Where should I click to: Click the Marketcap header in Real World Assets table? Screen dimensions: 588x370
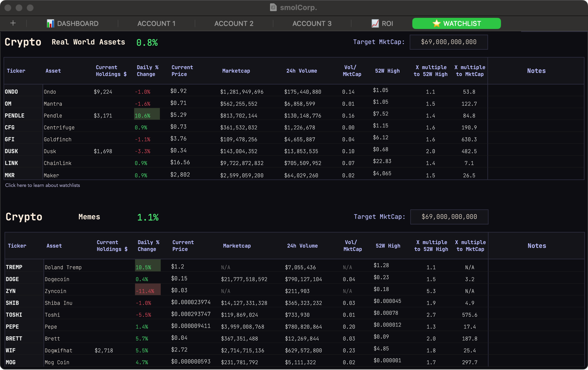236,71
